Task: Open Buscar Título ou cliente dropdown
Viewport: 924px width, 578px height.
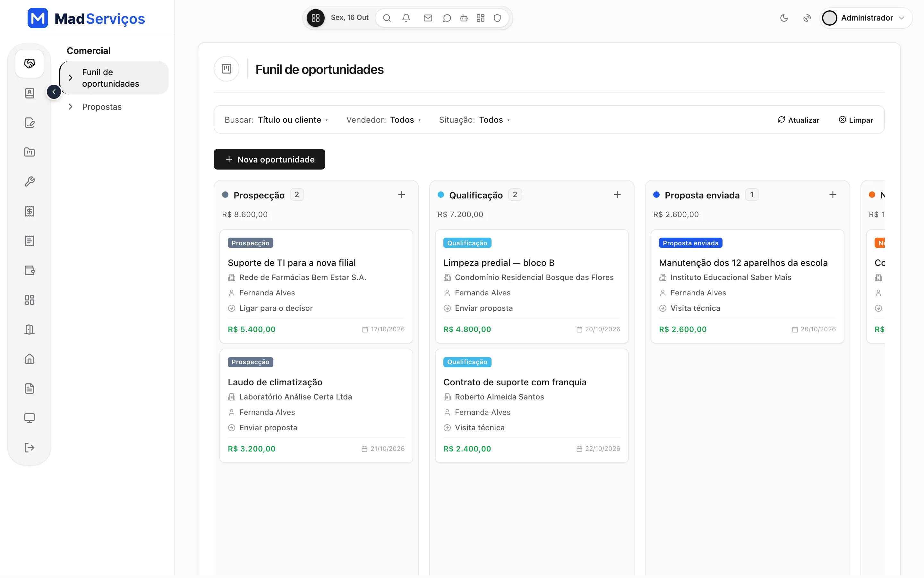Action: (277, 120)
